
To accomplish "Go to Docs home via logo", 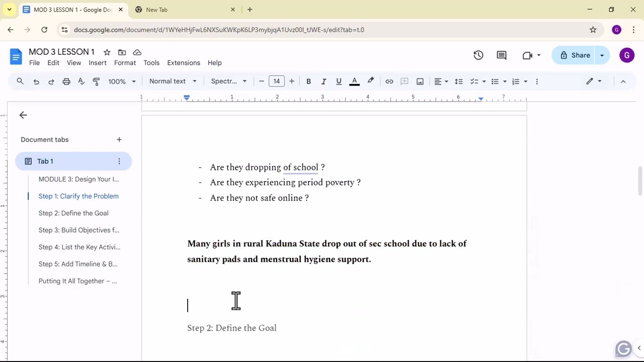I will tap(16, 57).
